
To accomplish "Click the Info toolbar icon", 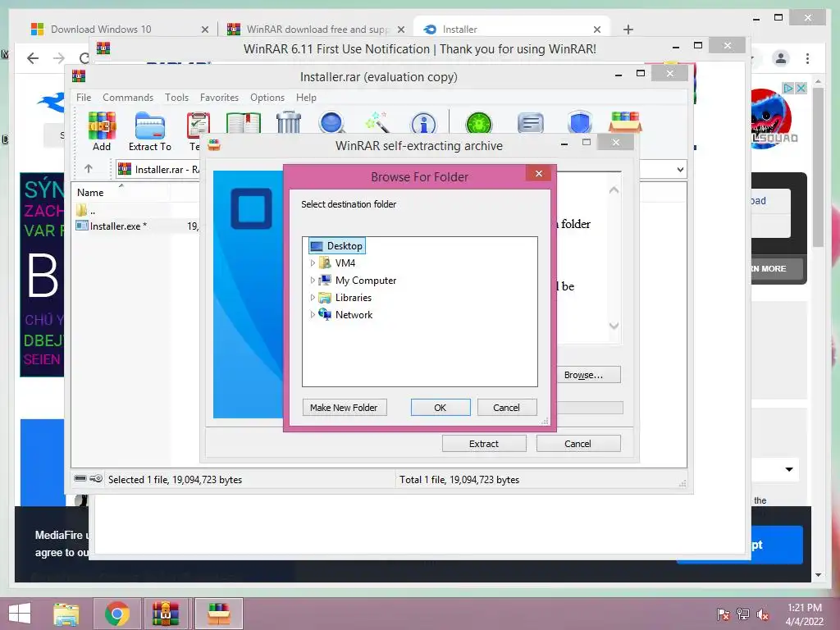I will 423,123.
